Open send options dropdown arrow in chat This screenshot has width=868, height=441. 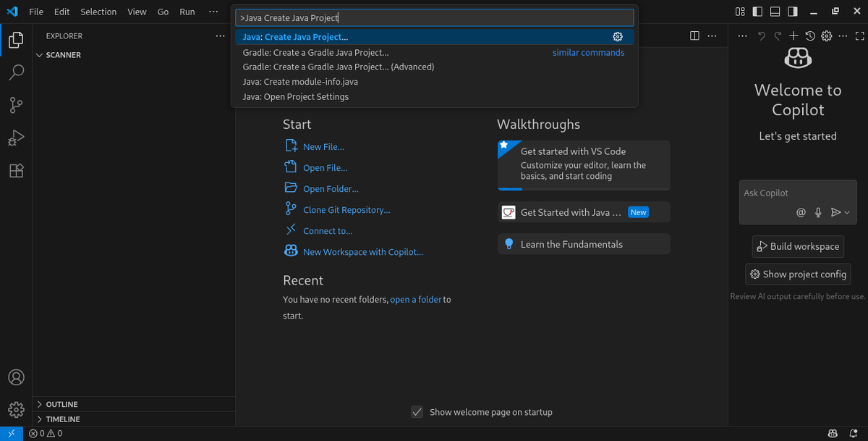pyautogui.click(x=847, y=212)
